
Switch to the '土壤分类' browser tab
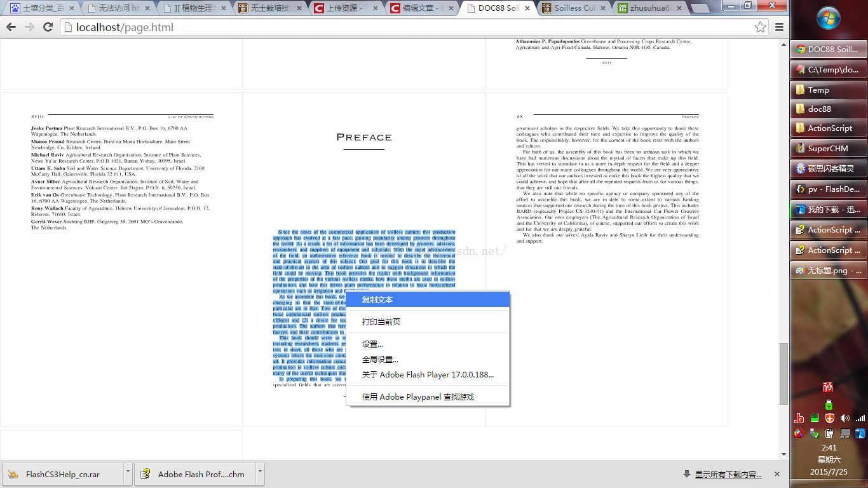click(42, 8)
